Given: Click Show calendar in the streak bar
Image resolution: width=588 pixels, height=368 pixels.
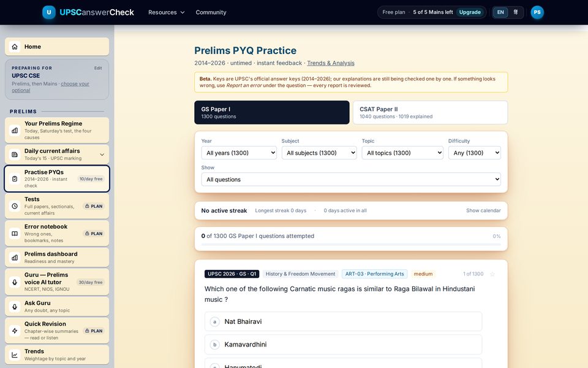Looking at the screenshot, I should [483, 210].
